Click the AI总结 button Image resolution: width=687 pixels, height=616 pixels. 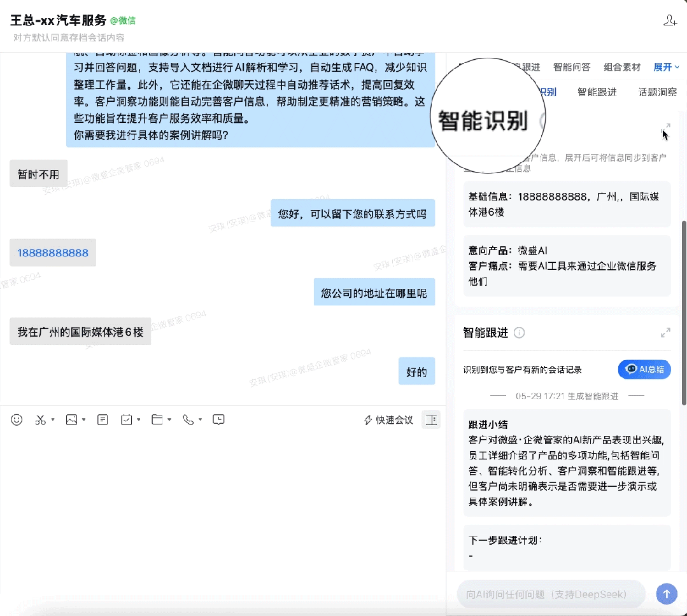point(644,369)
